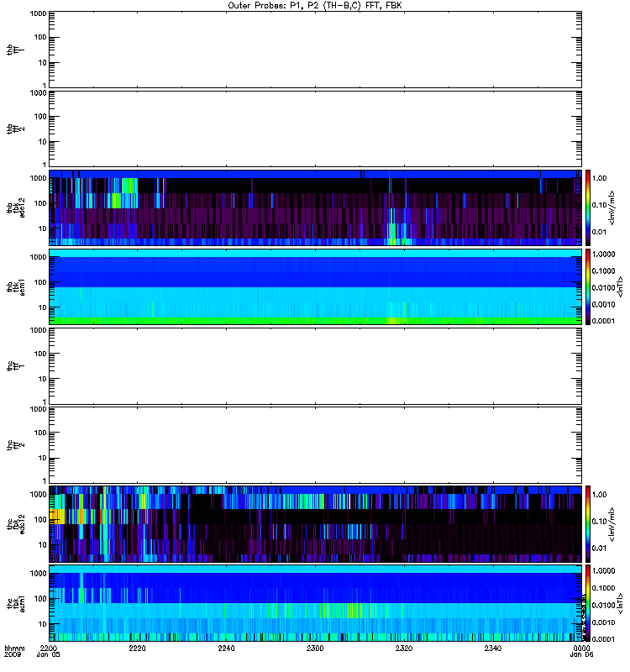Click the '0.0001' tick on thb scm1 color bar

(603, 321)
